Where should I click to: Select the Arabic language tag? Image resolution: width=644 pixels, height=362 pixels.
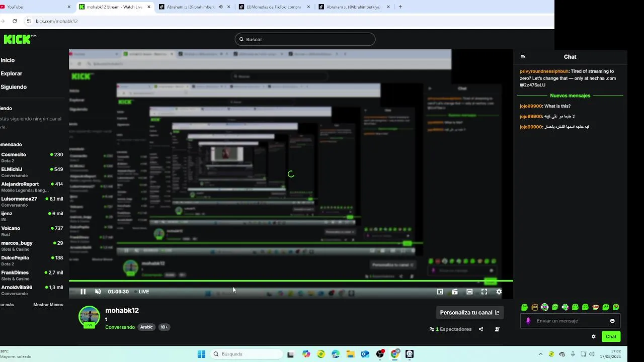click(x=146, y=327)
